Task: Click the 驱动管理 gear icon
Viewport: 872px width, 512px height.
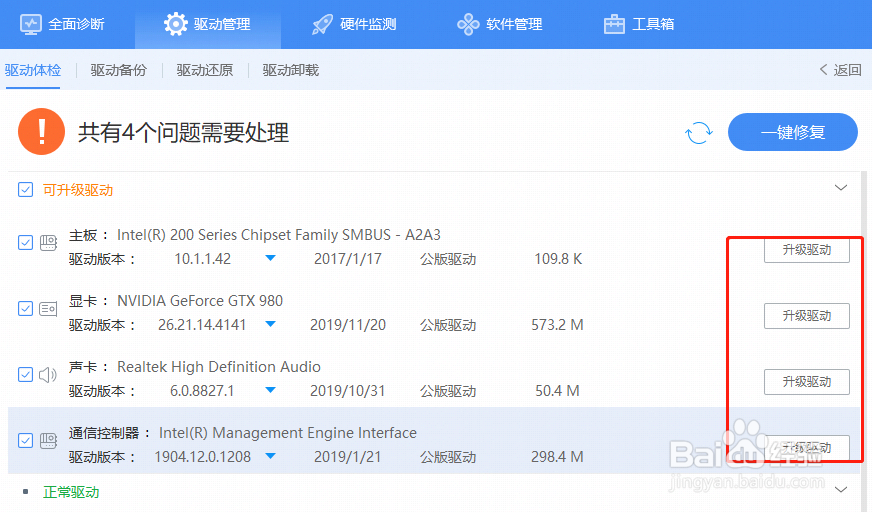Action: (x=176, y=24)
